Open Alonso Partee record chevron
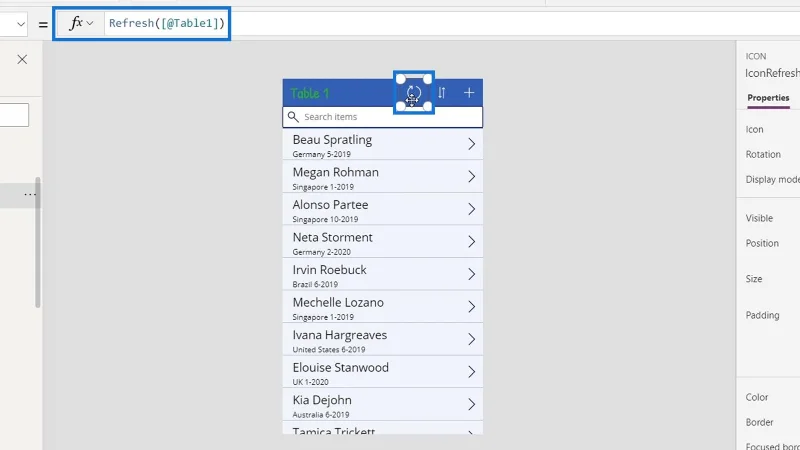The height and width of the screenshot is (450, 800). pyautogui.click(x=471, y=209)
